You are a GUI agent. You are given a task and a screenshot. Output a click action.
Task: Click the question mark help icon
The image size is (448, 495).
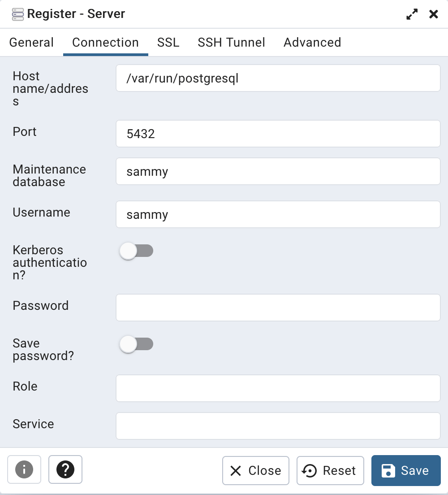(65, 469)
